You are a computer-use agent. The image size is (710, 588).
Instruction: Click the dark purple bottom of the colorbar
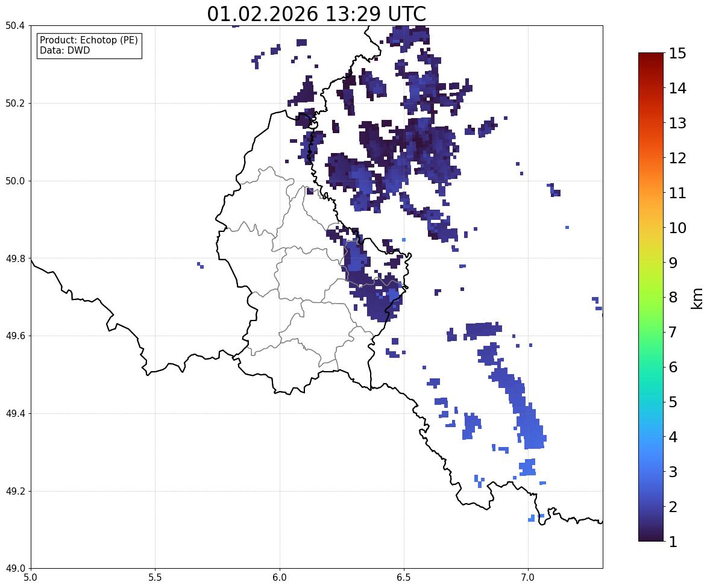tap(651, 537)
